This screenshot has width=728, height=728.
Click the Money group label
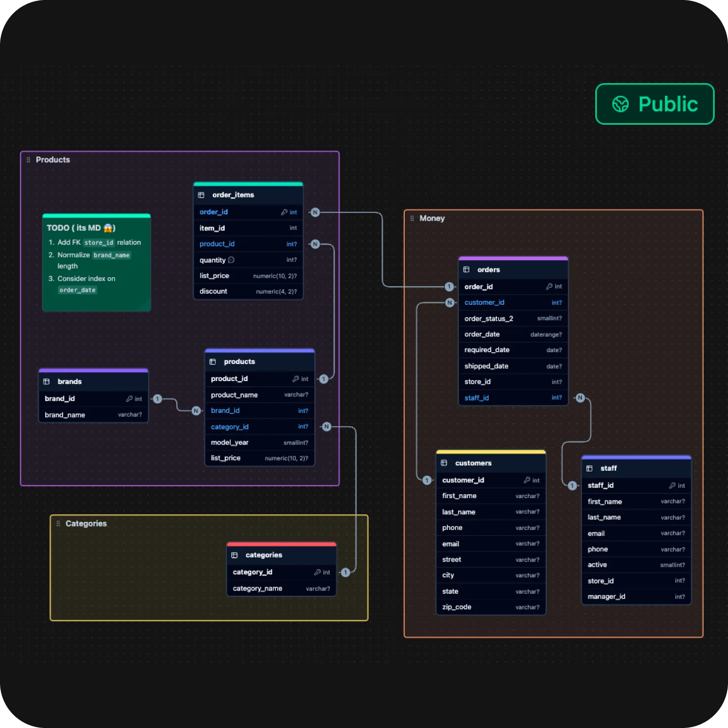tap(432, 218)
